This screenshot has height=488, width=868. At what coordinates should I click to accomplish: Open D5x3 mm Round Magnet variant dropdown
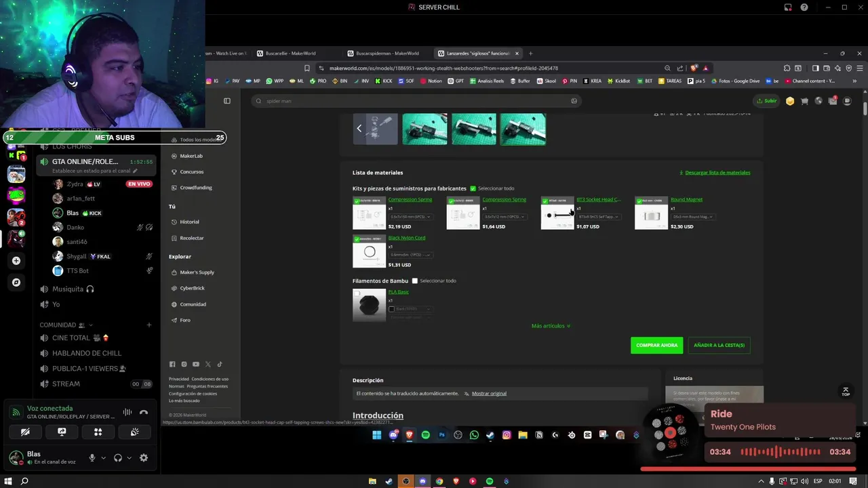click(x=692, y=217)
